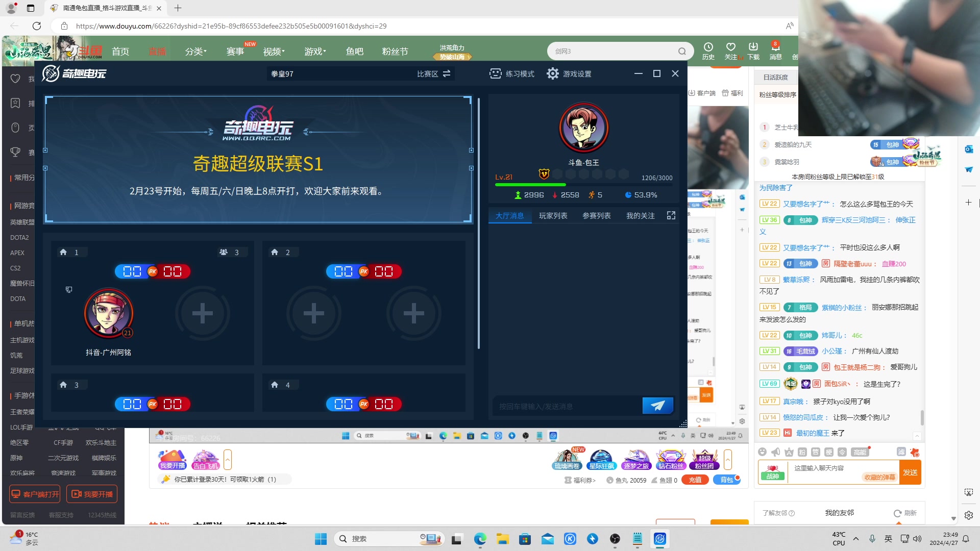Join the empty plus slot in room 1
980x551 pixels.
(x=203, y=313)
